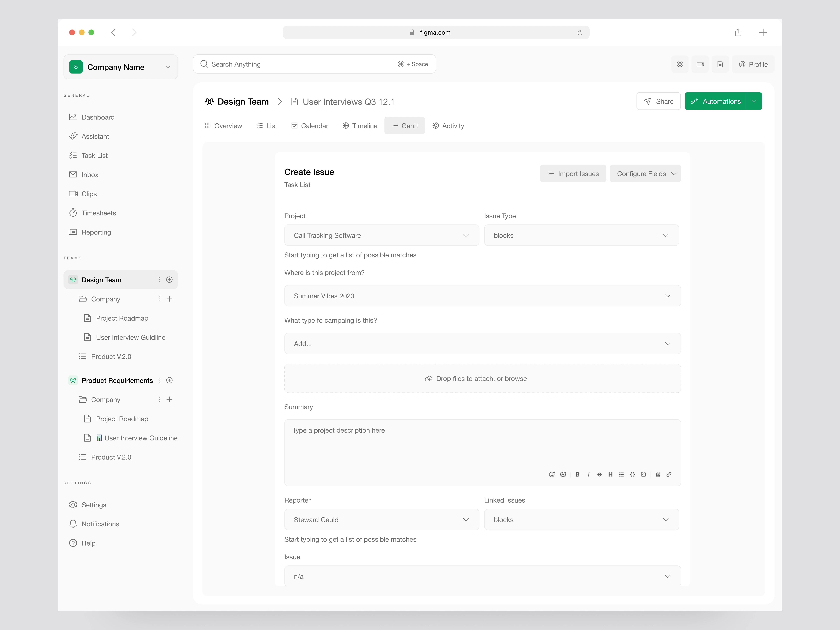Click the video camera icon near Profile

click(x=700, y=64)
